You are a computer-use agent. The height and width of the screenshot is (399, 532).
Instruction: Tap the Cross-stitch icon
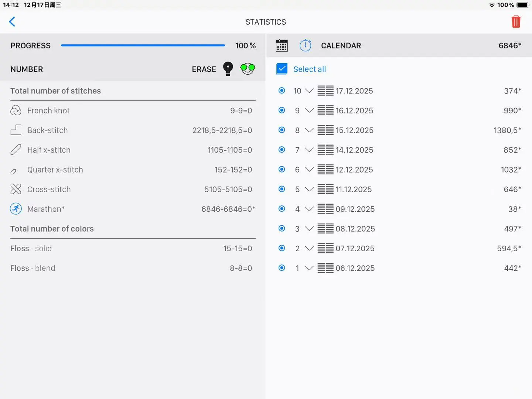coord(16,189)
